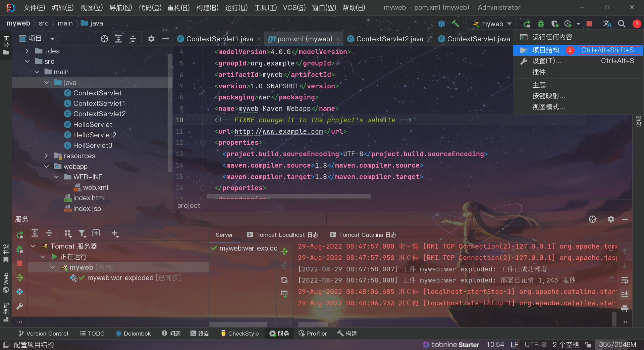Click the notification badge icon top right
This screenshot has width=644, height=350.
(637, 24)
